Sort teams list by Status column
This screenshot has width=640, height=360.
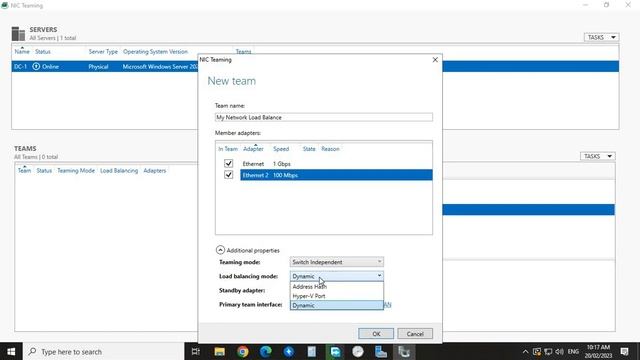44,171
